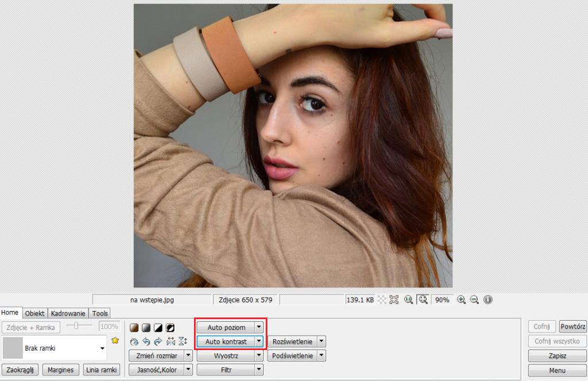This screenshot has height=381, width=588.
Task: Click the Rozświetlenie button
Action: (292, 341)
